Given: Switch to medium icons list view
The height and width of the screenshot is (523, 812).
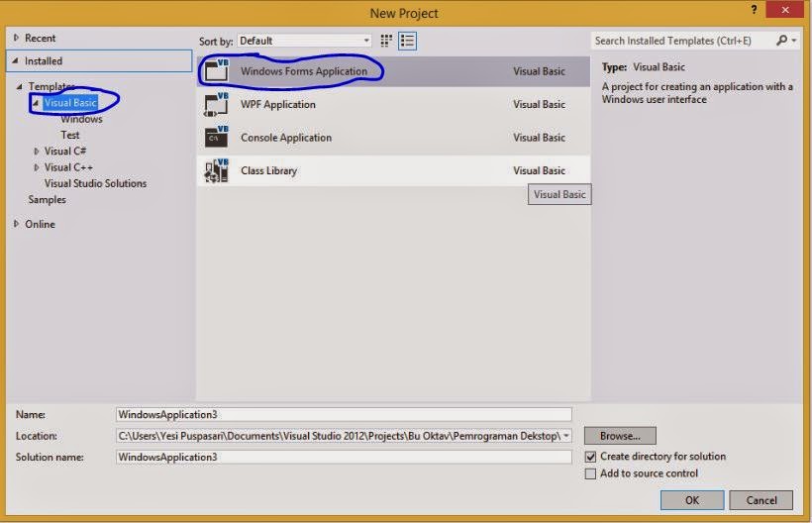Looking at the screenshot, I should click(408, 41).
